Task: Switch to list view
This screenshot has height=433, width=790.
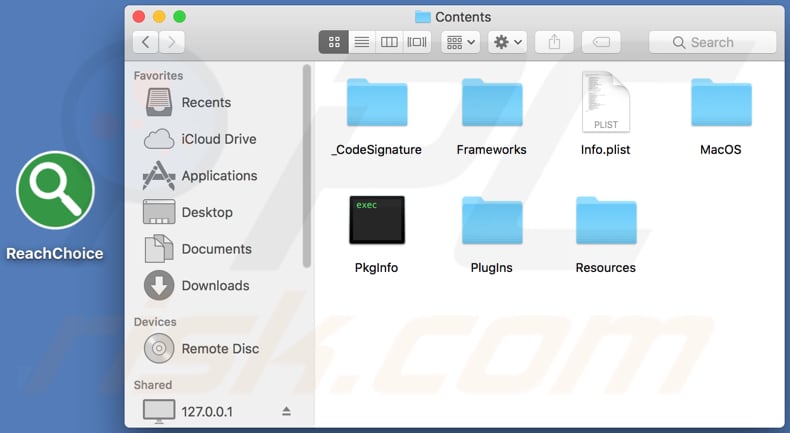Action: [x=361, y=42]
